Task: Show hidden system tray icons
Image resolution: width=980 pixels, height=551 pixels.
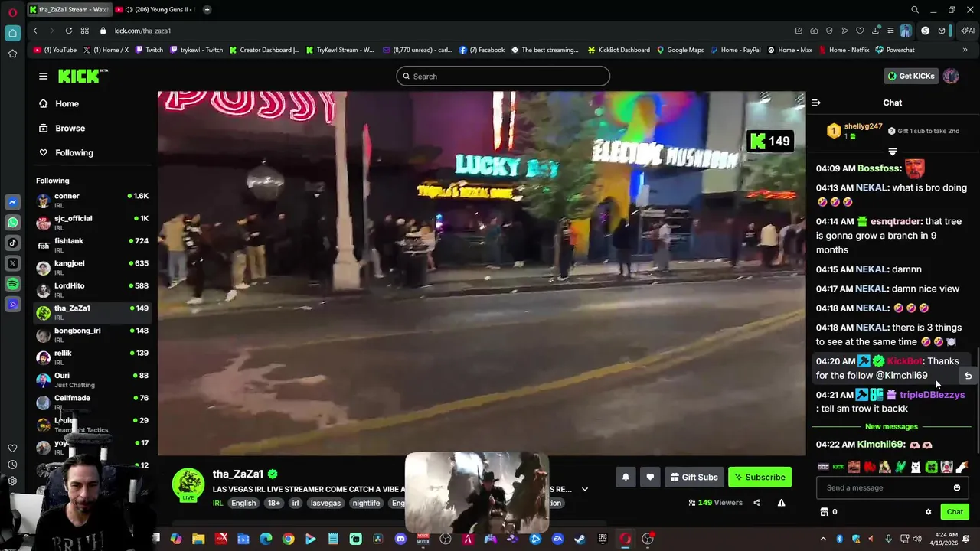Action: click(823, 539)
